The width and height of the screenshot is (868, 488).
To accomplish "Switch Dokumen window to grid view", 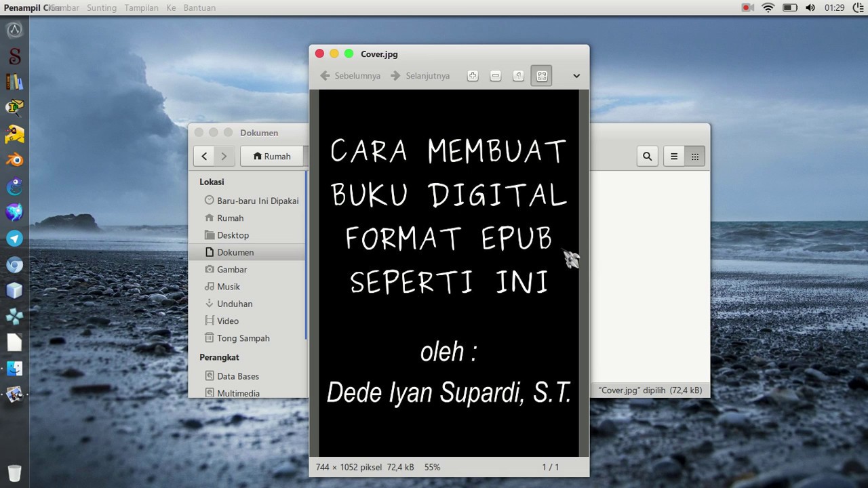I will 694,156.
